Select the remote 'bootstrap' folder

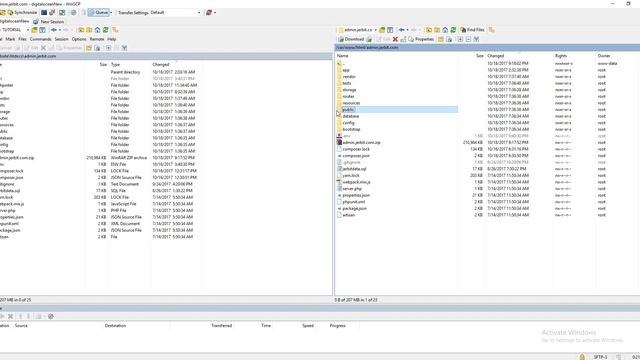pos(351,129)
